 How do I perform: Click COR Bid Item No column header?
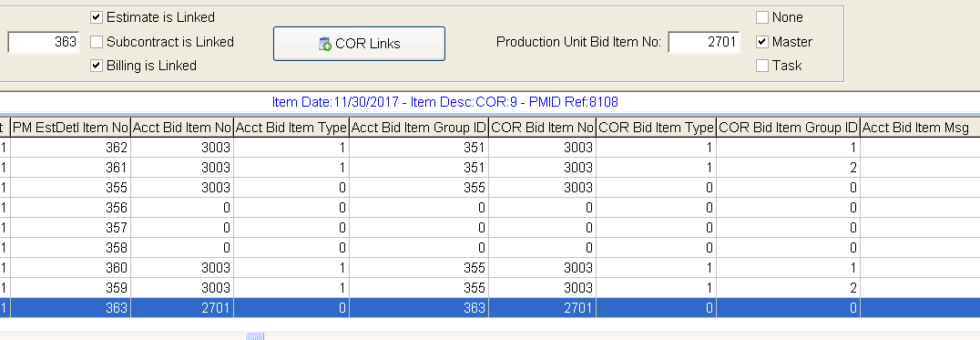[x=543, y=129]
